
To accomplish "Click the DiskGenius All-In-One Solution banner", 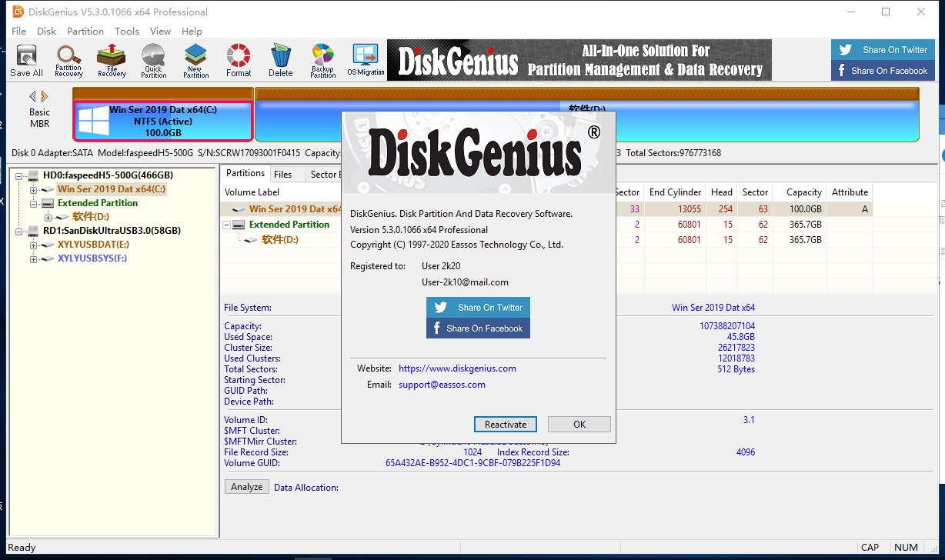I will (x=578, y=61).
